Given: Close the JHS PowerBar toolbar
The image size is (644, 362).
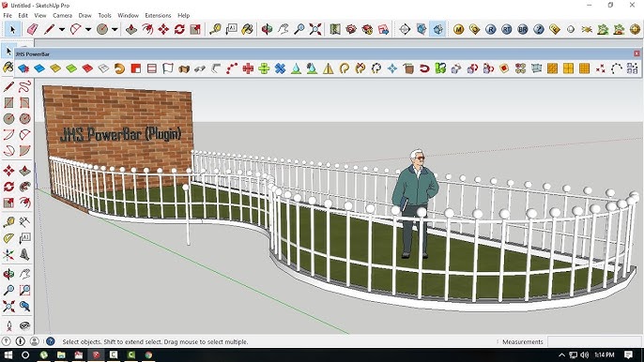Looking at the screenshot, I should pos(636,53).
